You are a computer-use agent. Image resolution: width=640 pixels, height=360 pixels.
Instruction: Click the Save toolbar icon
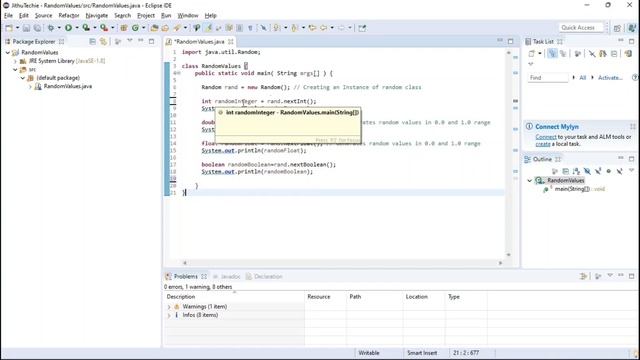click(26, 28)
